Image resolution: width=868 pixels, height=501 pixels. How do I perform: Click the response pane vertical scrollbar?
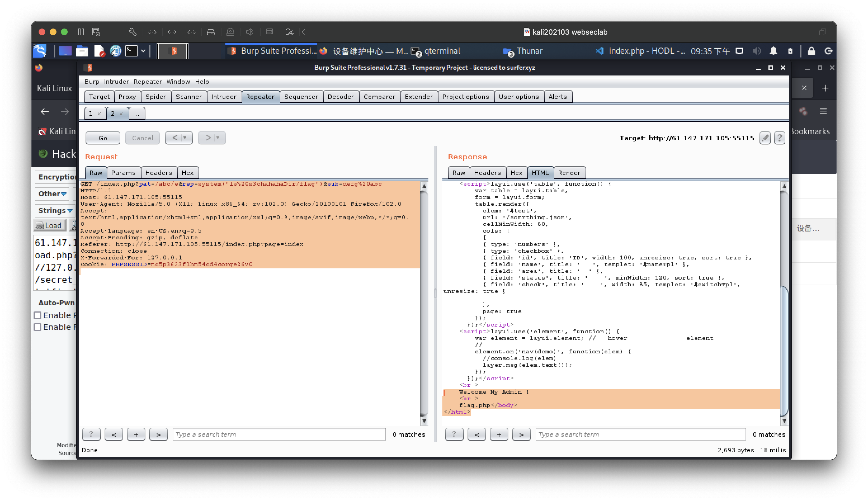pyautogui.click(x=784, y=304)
